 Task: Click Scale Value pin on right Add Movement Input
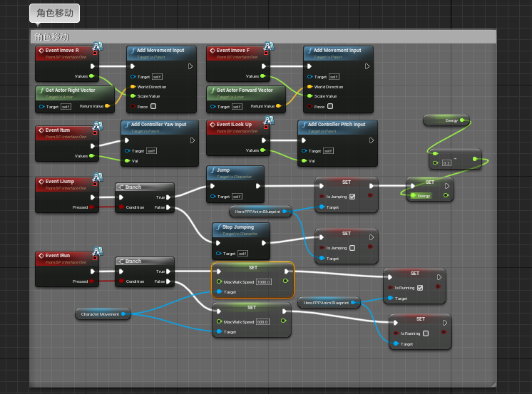pos(310,96)
